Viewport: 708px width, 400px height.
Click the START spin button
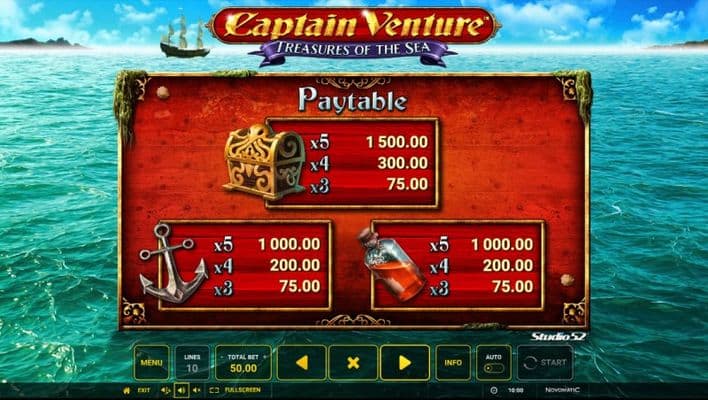(545, 362)
